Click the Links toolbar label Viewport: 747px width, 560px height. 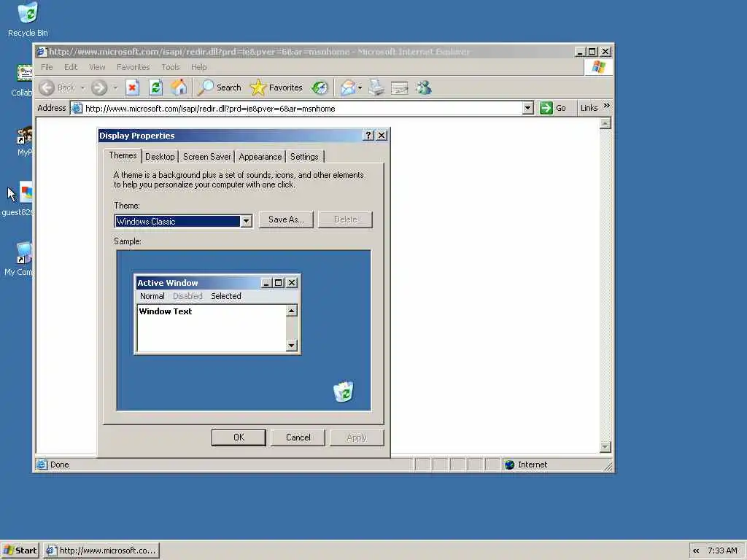click(x=589, y=108)
